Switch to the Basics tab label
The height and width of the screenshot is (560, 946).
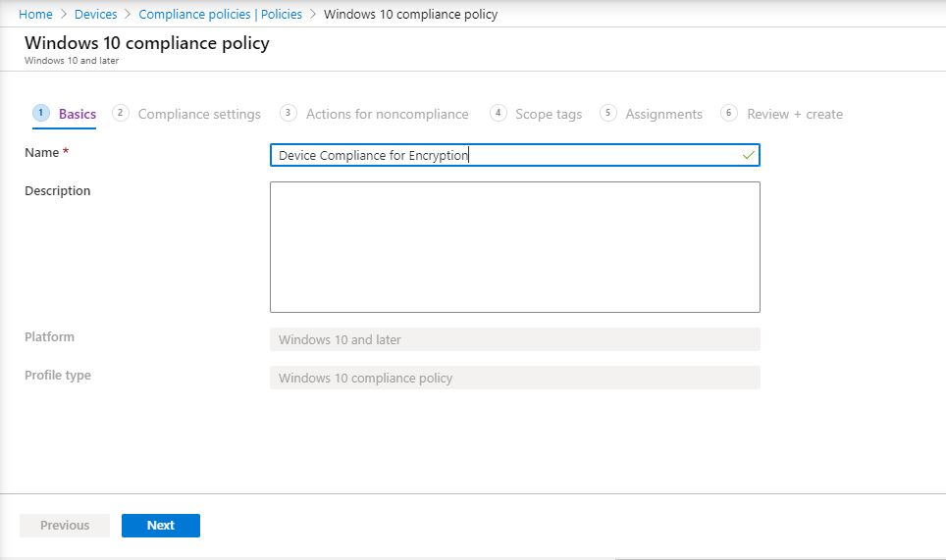(78, 114)
